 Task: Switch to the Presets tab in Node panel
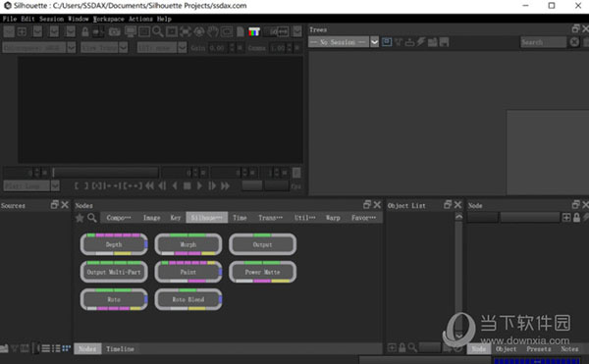539,349
